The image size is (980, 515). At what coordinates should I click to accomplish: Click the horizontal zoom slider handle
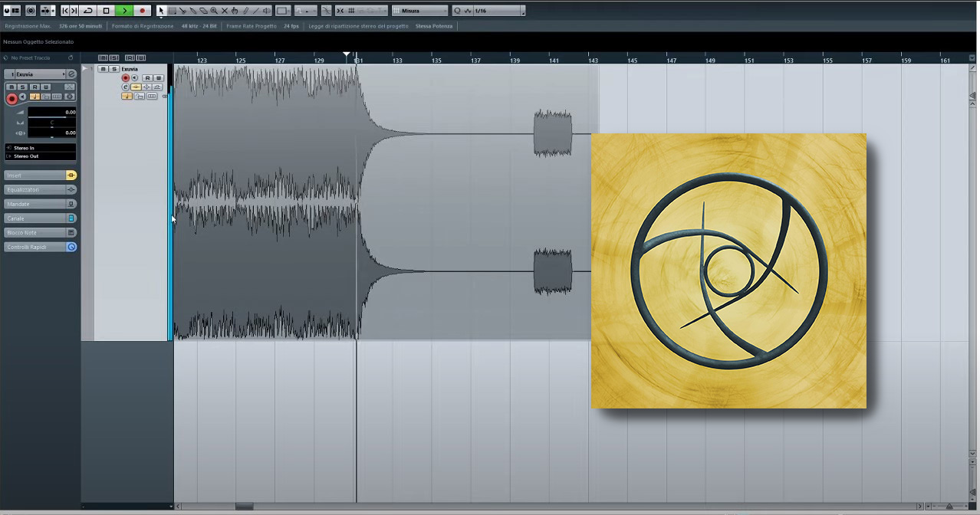pyautogui.click(x=949, y=506)
